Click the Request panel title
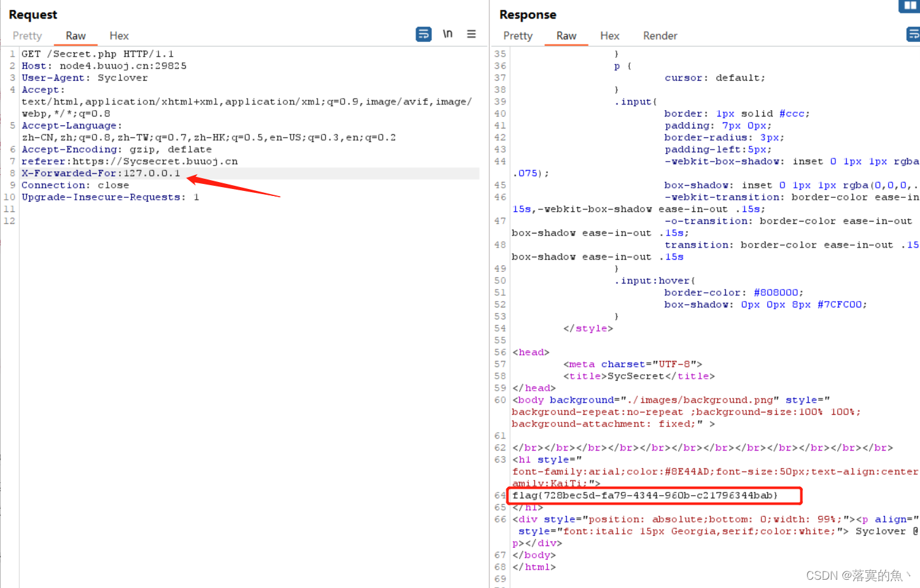 click(33, 15)
